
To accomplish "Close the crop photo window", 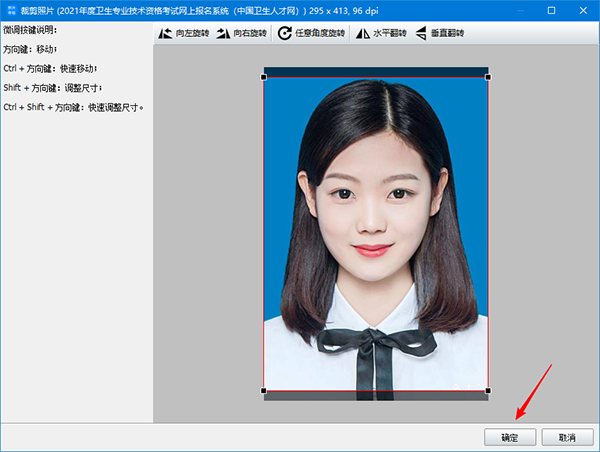I will click(583, 9).
